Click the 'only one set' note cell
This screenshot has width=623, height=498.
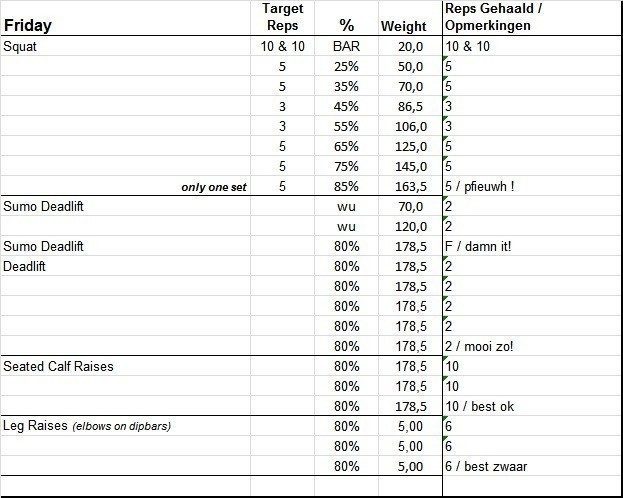[x=214, y=186]
